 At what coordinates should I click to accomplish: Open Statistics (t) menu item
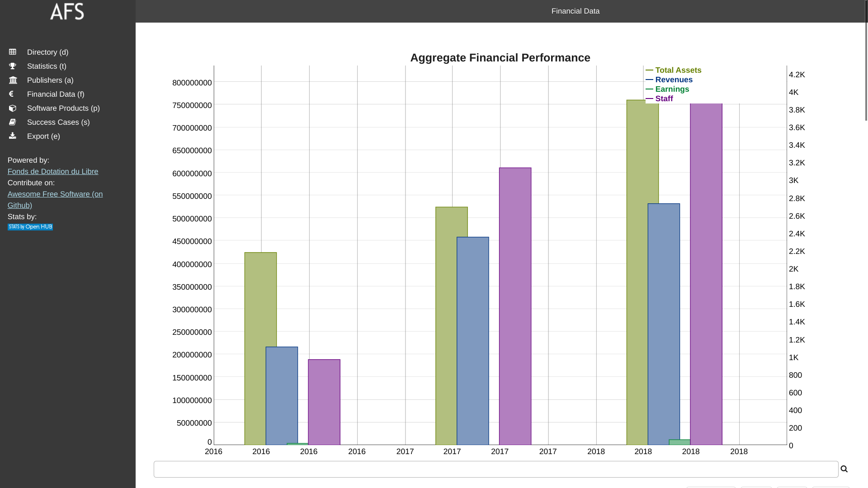click(68, 66)
